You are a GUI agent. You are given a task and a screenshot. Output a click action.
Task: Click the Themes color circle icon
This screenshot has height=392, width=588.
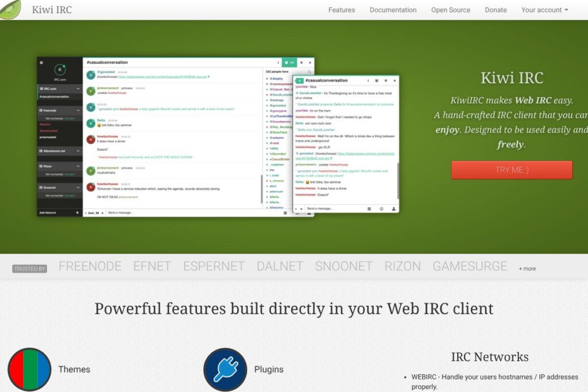tap(29, 369)
